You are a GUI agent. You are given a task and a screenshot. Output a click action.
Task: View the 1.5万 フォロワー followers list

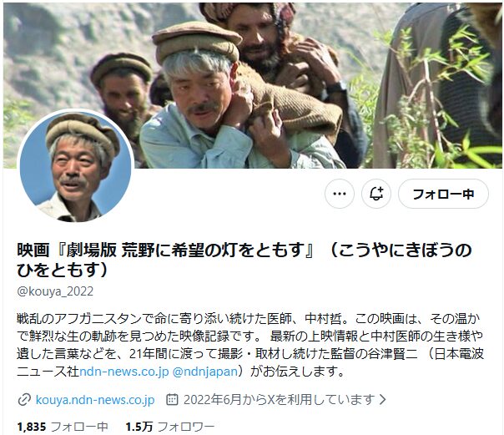(169, 427)
